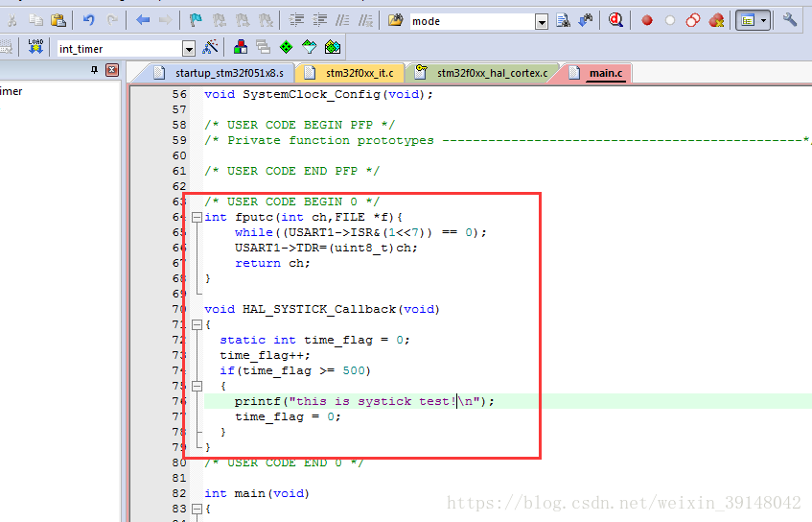Collapse HAL_SYSTICK_Callback body fold at line 71
This screenshot has height=522, width=812.
pyautogui.click(x=197, y=325)
